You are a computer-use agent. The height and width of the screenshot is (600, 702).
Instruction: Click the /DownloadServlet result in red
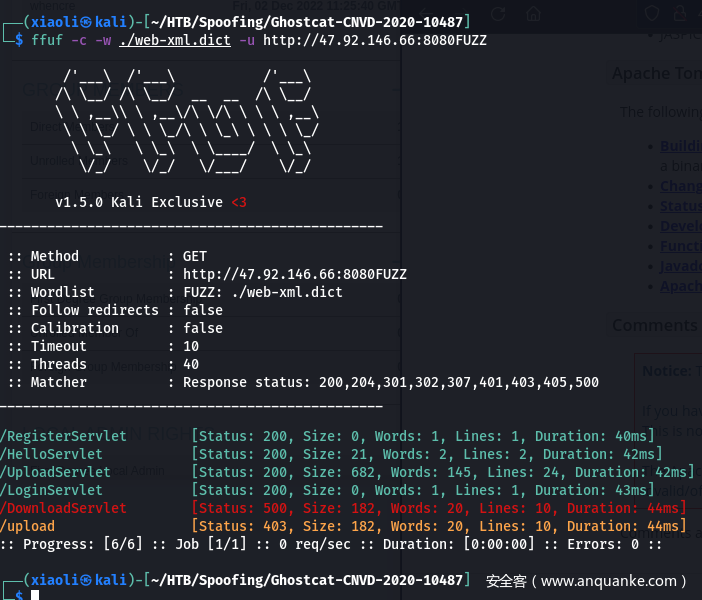tap(63, 508)
